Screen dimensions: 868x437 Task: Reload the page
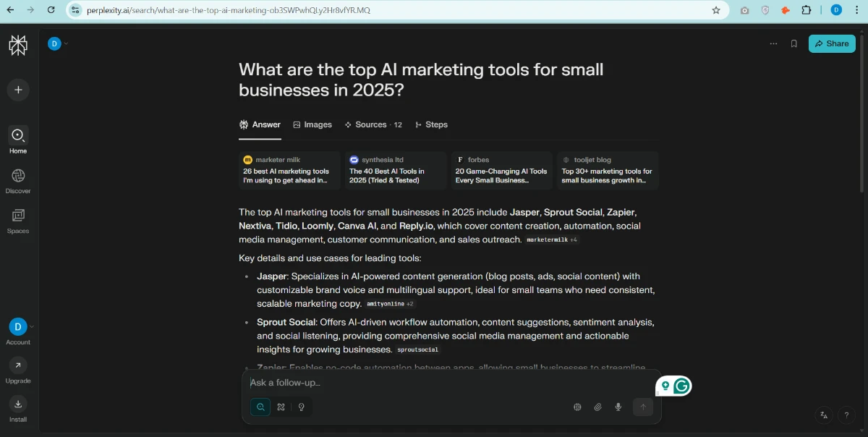click(x=51, y=10)
